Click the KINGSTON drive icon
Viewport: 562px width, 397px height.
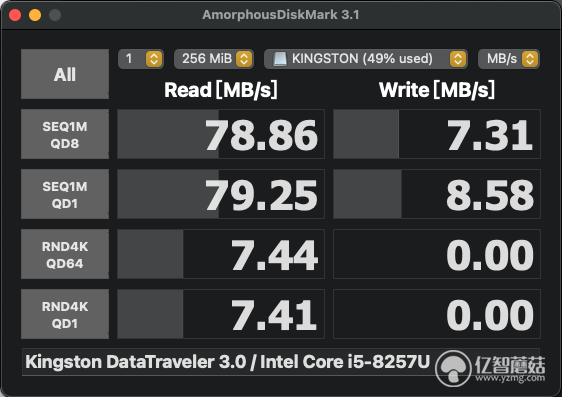(280, 59)
